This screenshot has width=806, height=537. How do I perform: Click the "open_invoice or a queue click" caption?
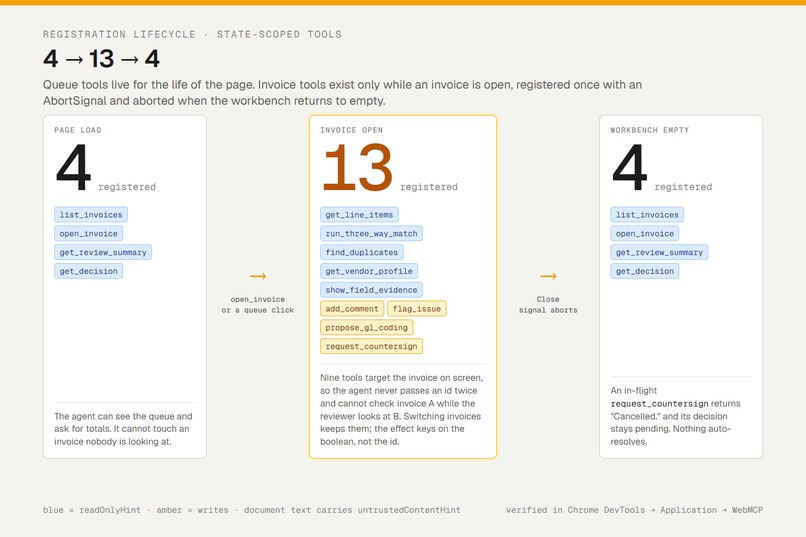click(x=258, y=305)
